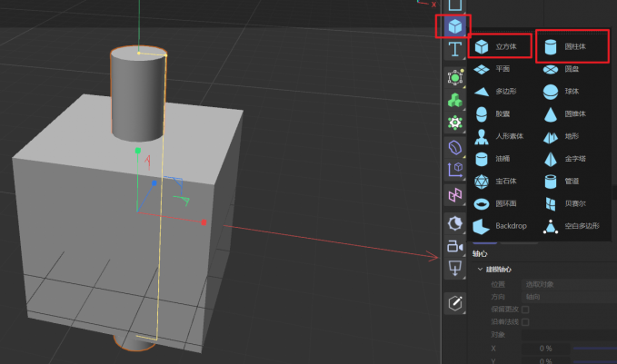Screen dimensions: 617x364
Task: Toggle the 保留更改 checkbox
Action: click(525, 310)
